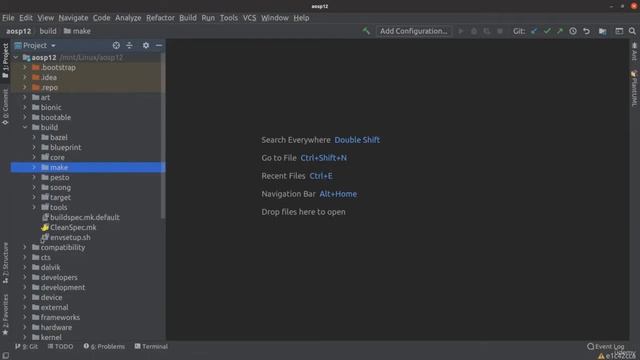This screenshot has width=640, height=360.
Task: Toggle tool window quick access icon bottom-left
Action: pyautogui.click(x=6, y=355)
